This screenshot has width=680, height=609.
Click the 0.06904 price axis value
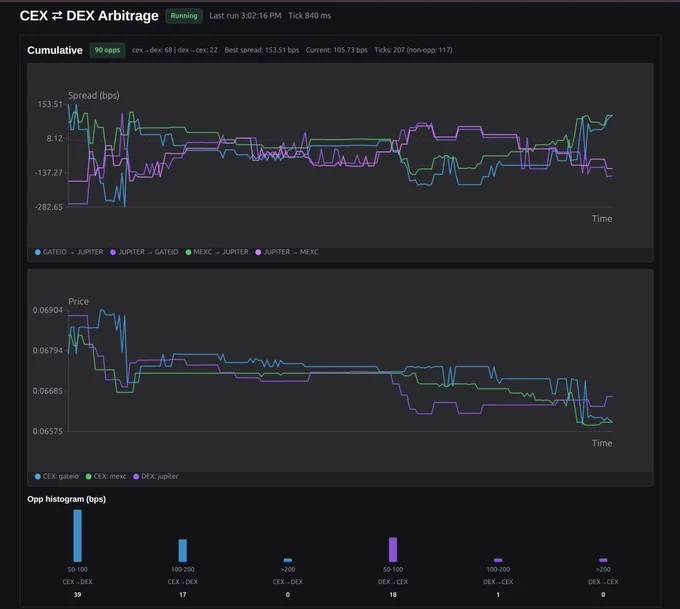(x=48, y=310)
